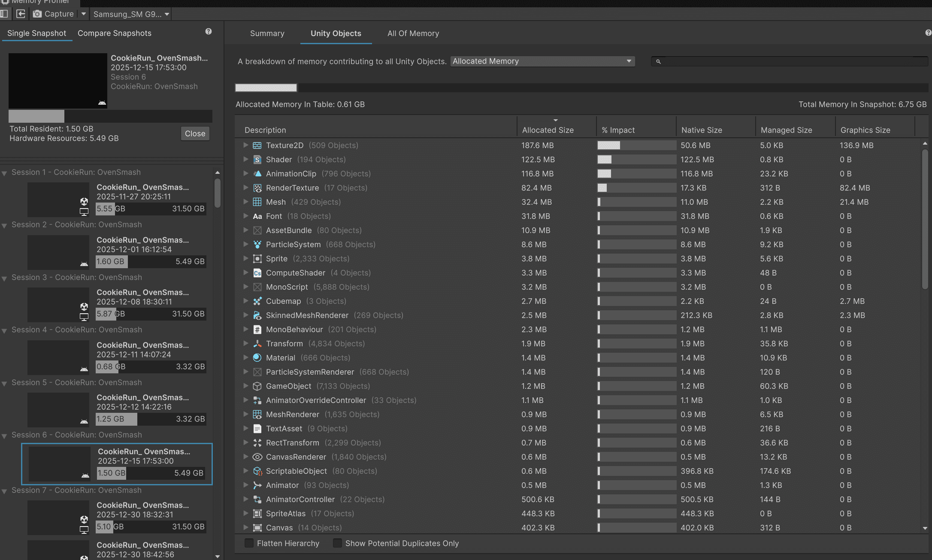Click the TextAsset type icon
Screen dimensions: 932x560
click(257, 429)
